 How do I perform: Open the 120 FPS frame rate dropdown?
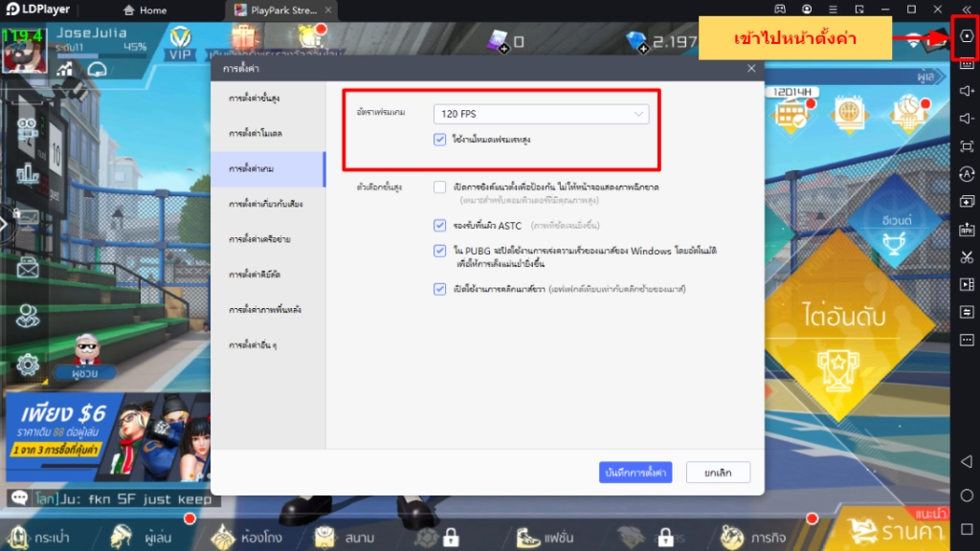pos(542,114)
